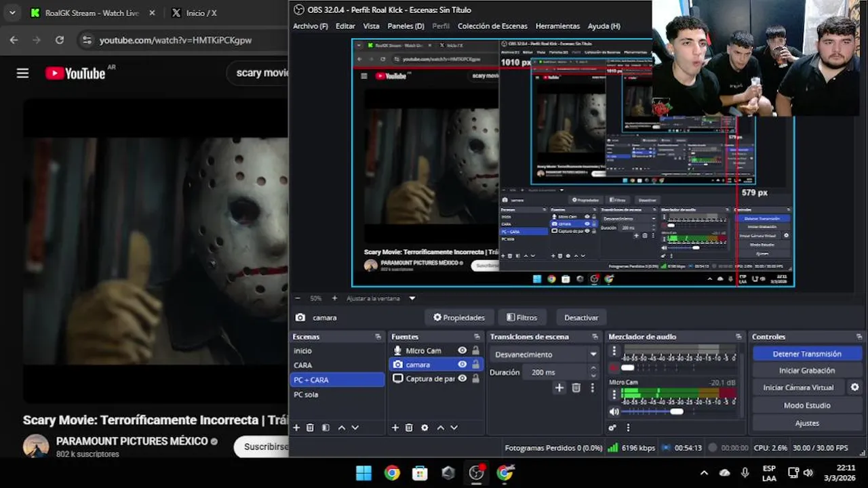Open Ayuda menu in OBS
Viewport: 868px width, 488px height.
point(604,26)
